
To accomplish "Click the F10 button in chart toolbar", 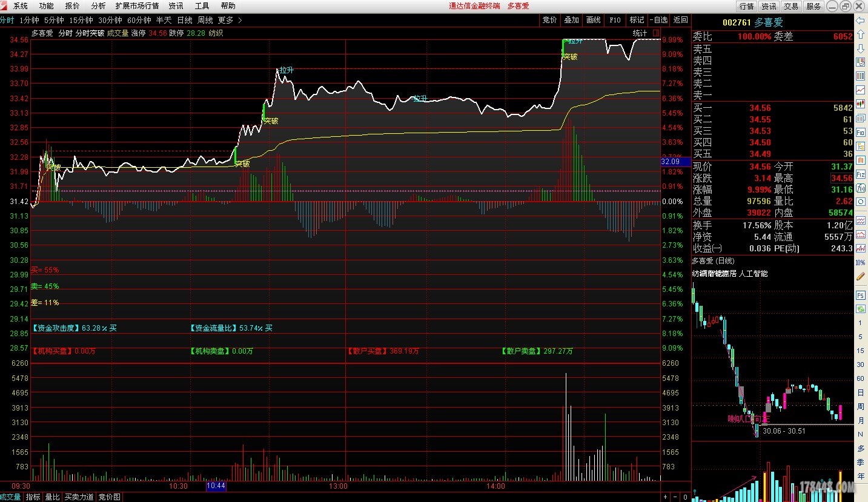I will click(x=615, y=20).
